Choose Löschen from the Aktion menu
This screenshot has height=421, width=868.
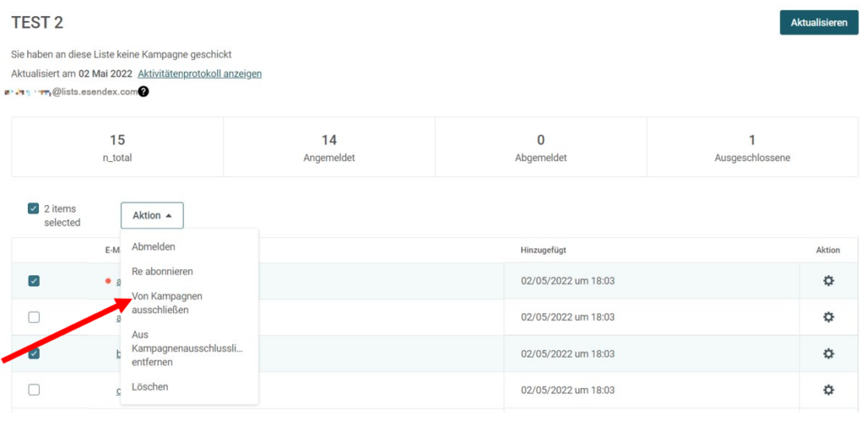(x=150, y=387)
